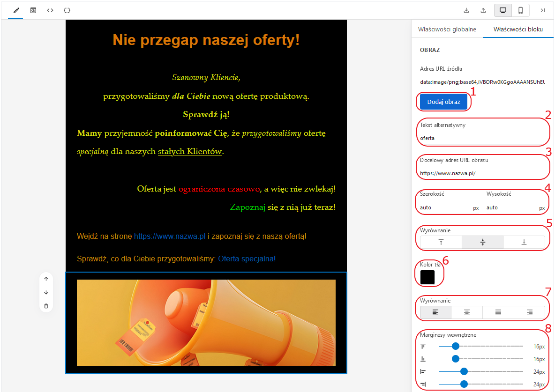Open the Kolor tła black color swatch

tap(427, 277)
